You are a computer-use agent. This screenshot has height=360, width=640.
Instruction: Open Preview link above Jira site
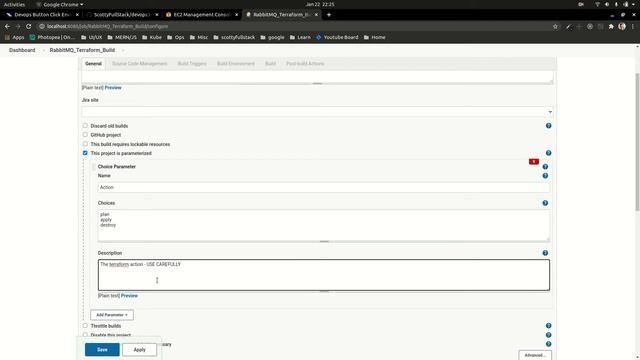113,87
